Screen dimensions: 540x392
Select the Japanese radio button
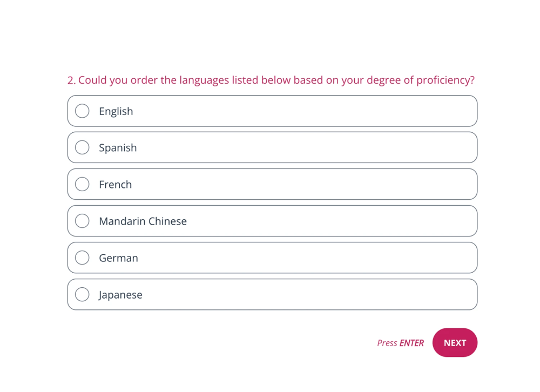[x=82, y=294]
